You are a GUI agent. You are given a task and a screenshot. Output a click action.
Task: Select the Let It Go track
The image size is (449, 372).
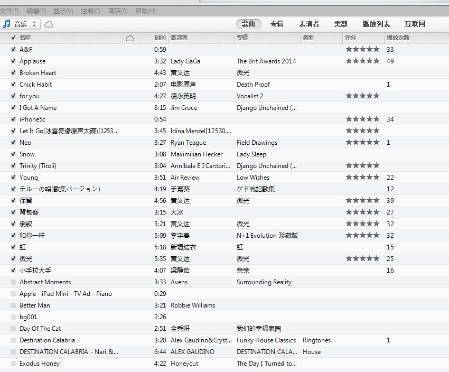[69, 131]
